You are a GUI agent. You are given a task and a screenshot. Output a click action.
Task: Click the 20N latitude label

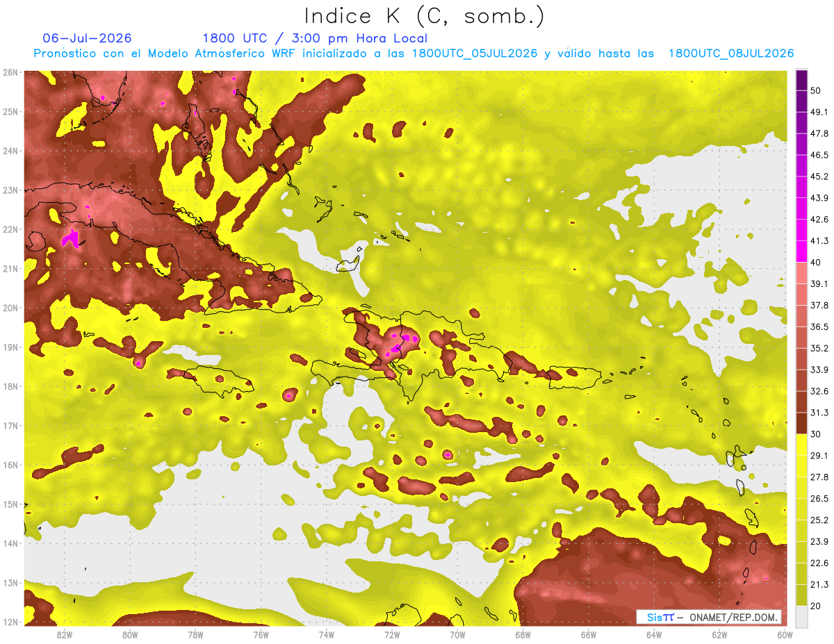click(x=10, y=308)
